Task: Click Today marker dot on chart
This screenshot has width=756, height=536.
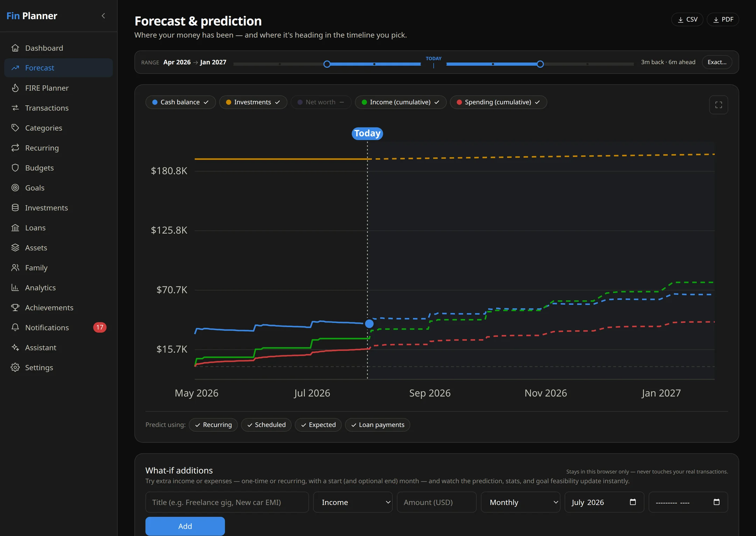Action: (x=369, y=324)
